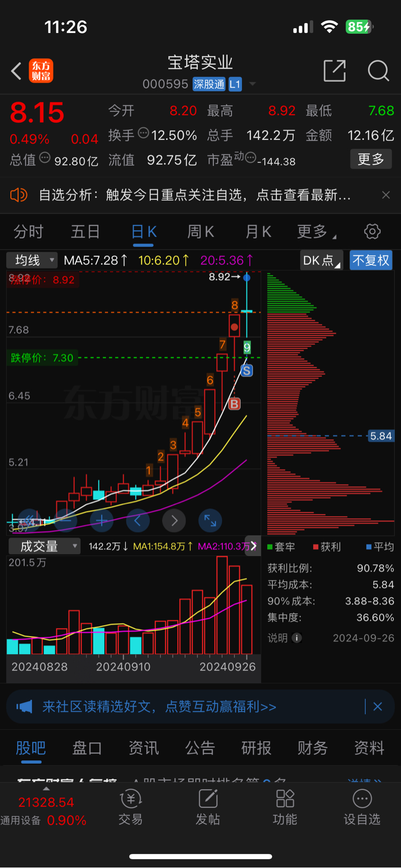Viewport: 401px width, 868px height.
Task: Tap the 集中度 value 36.60%
Action: pyautogui.click(x=375, y=617)
